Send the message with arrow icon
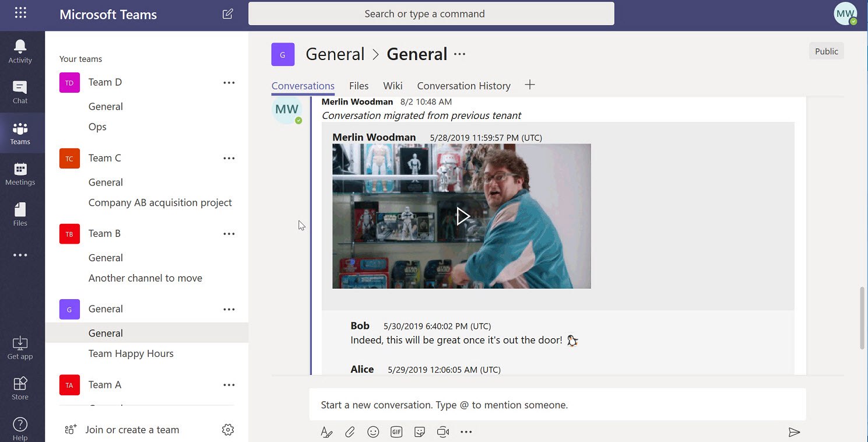This screenshot has width=868, height=442. point(794,432)
